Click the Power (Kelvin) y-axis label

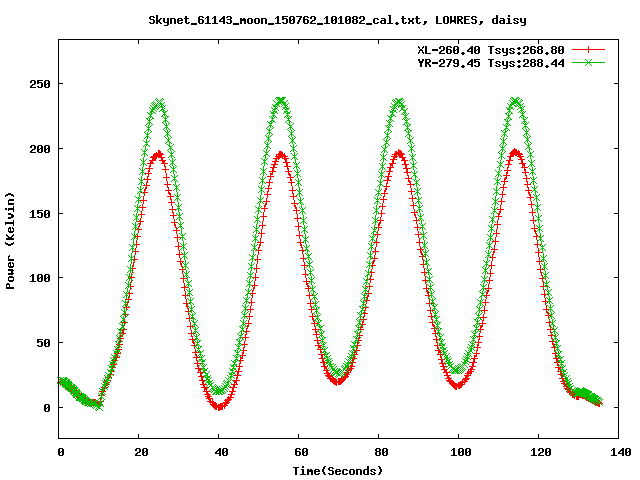click(11, 238)
